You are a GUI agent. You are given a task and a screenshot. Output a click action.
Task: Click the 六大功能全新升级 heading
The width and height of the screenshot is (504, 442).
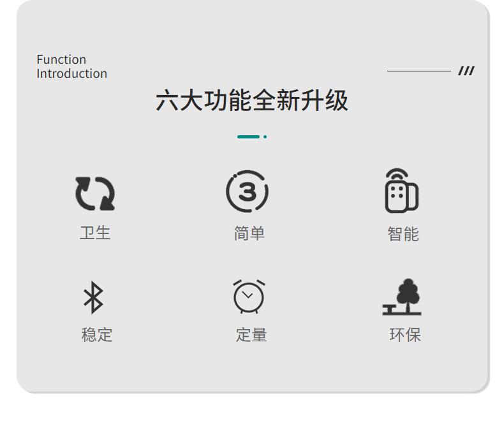[251, 101]
